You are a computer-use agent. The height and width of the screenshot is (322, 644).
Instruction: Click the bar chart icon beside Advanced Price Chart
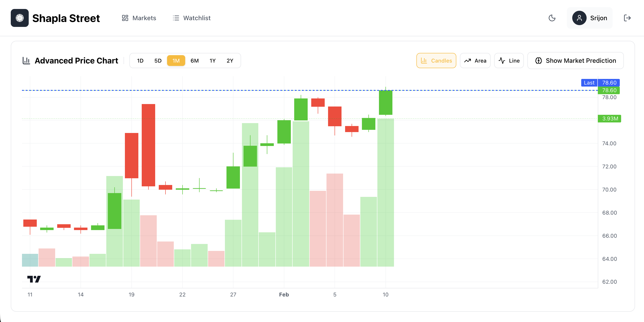coord(26,61)
